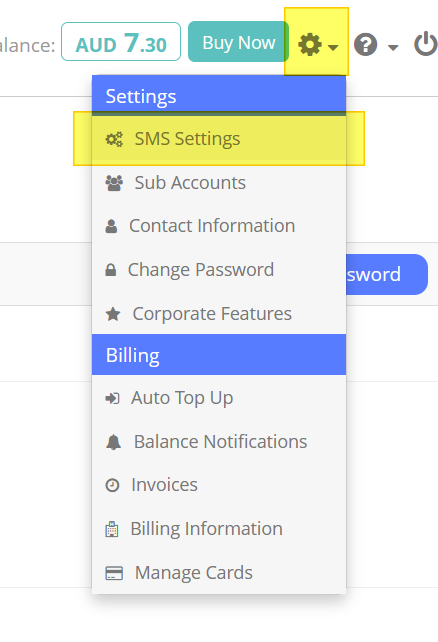Click the SMS Settings cogs icon
Viewport: 438px width, 642px height.
(x=114, y=139)
